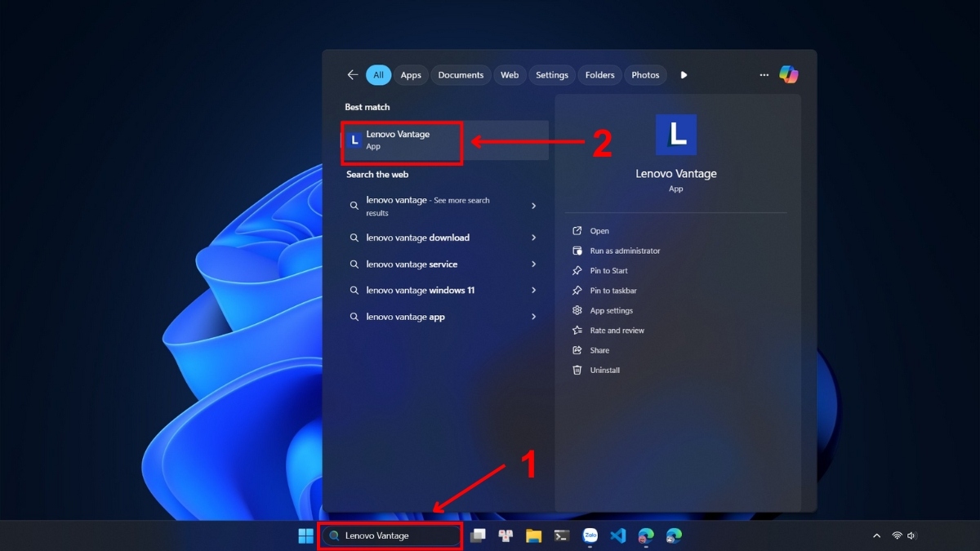Switch to the Settings filter tab
The image size is (980, 551).
coord(552,75)
